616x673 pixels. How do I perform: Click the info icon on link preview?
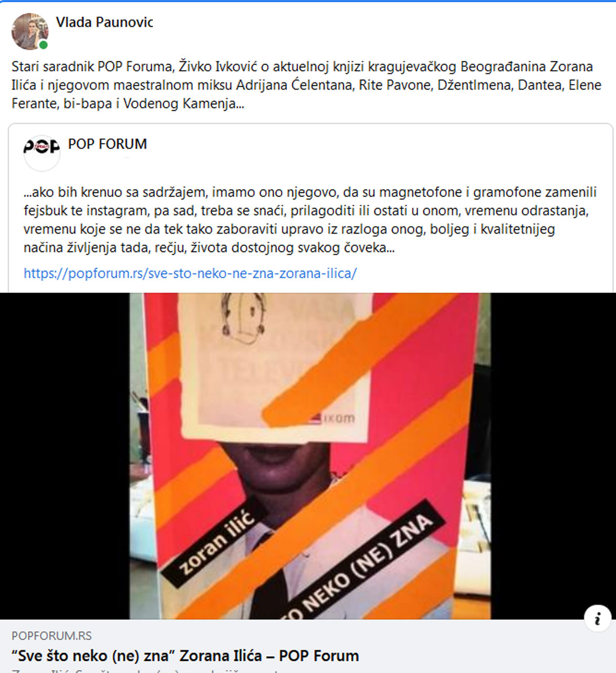coord(598,618)
